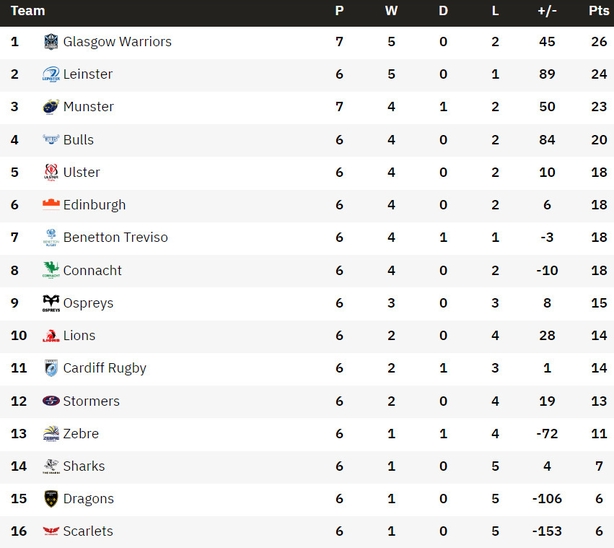Viewport: 614px width, 548px height.
Task: Click the Ospreys black logo
Action: click(x=51, y=303)
